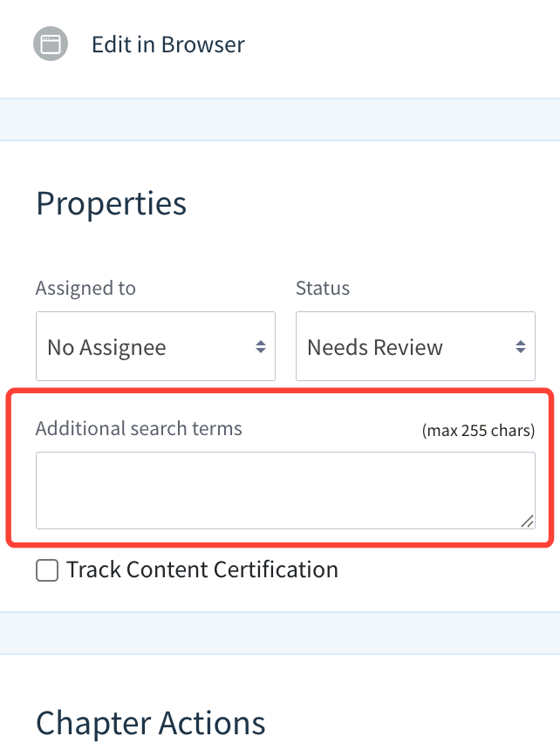Click the divider band above Properties
Image resolution: width=560 pixels, height=743 pixels.
click(x=279, y=119)
